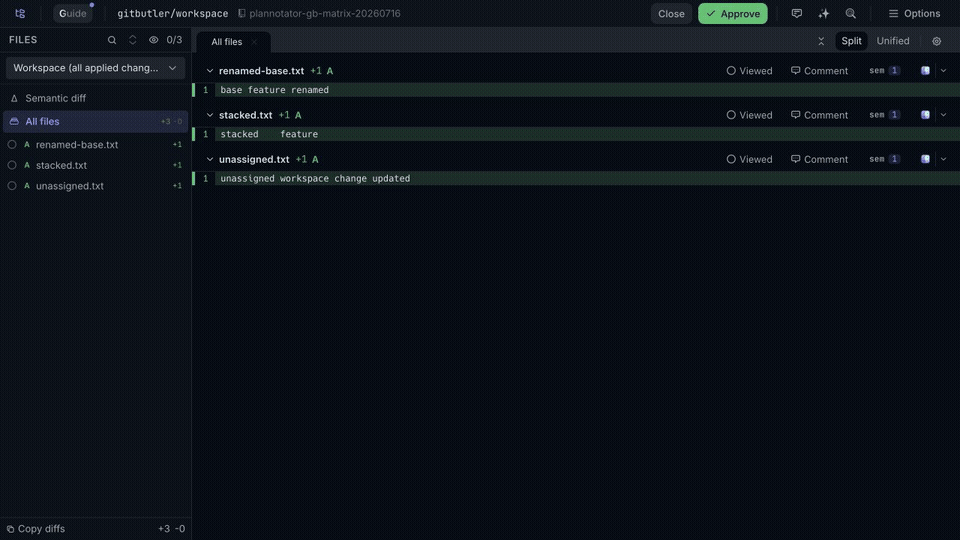Approve the review with Approve button
960x540 pixels.
[x=732, y=13]
